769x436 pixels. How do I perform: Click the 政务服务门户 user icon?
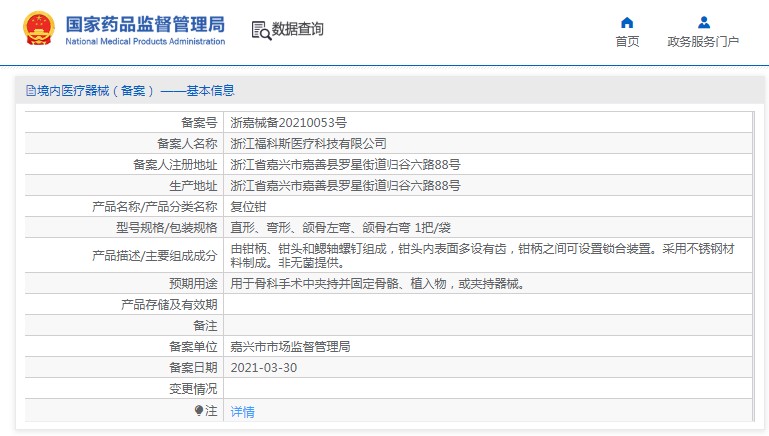tap(704, 23)
